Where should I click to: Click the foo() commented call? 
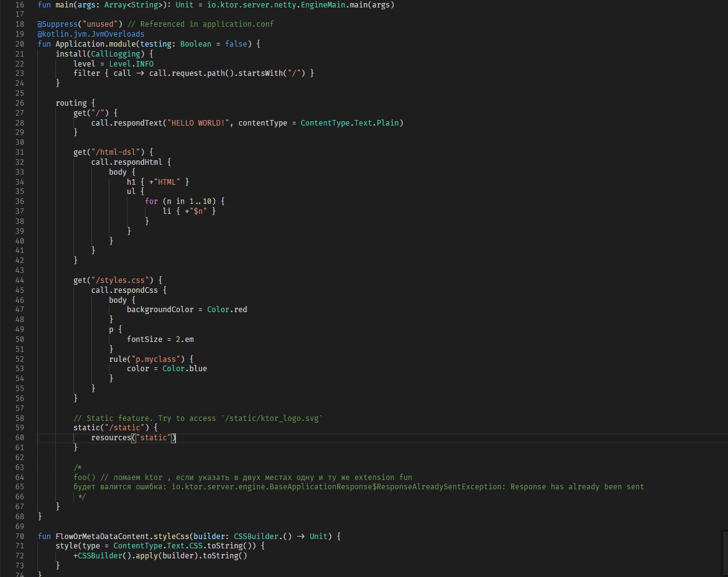coord(85,478)
